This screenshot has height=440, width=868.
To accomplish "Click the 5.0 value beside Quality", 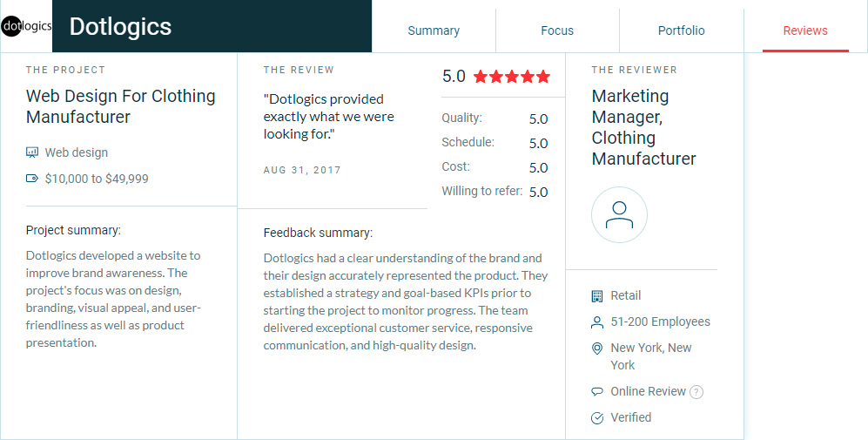I will (x=538, y=118).
